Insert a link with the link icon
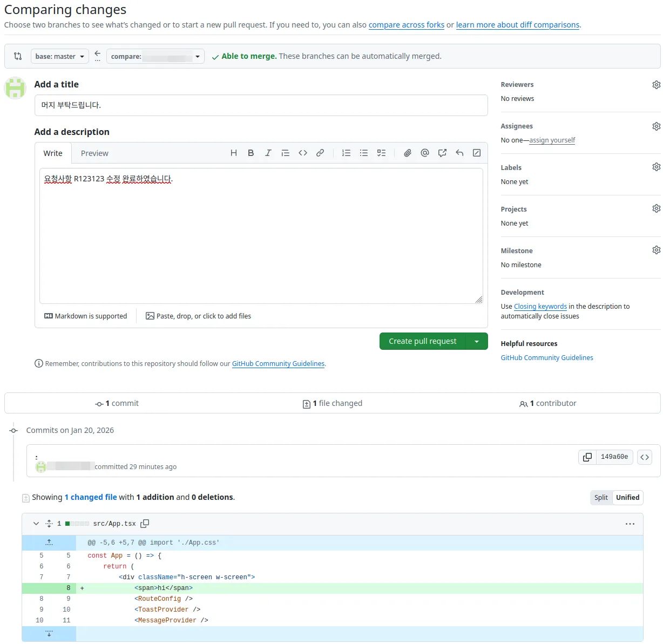The width and height of the screenshot is (663, 644). 320,153
